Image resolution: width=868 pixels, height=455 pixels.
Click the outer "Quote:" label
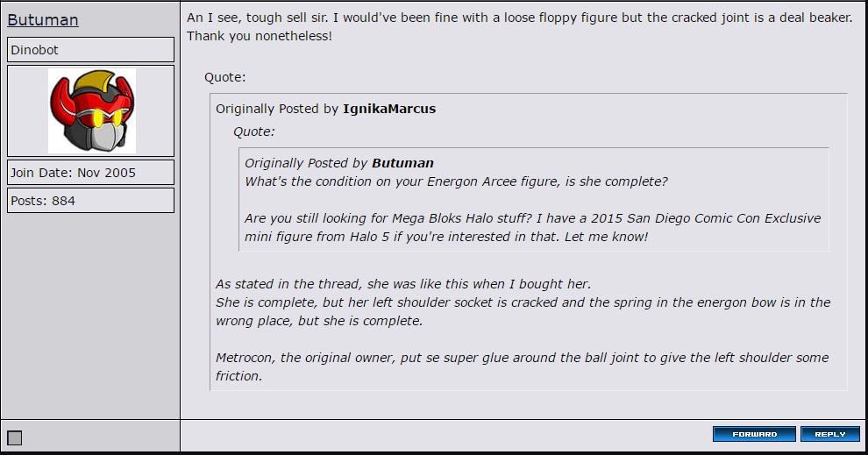225,77
